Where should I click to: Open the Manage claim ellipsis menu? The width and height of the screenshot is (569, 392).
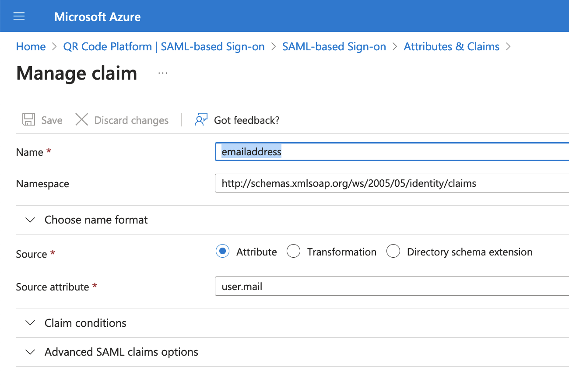163,73
